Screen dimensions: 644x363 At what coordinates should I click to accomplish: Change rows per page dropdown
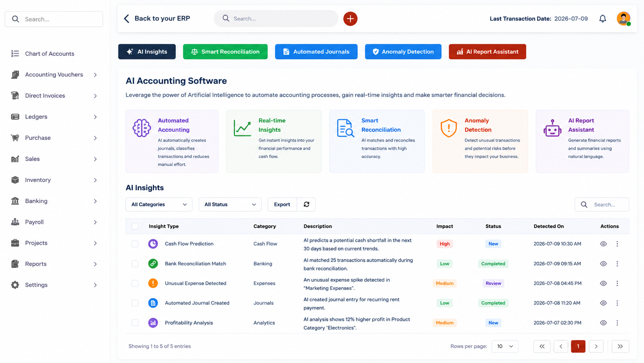tap(505, 346)
